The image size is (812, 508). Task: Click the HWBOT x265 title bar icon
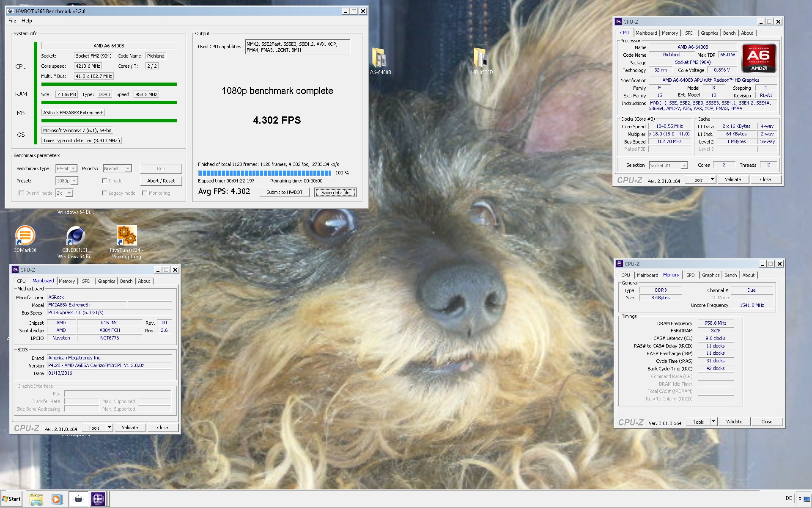11,11
